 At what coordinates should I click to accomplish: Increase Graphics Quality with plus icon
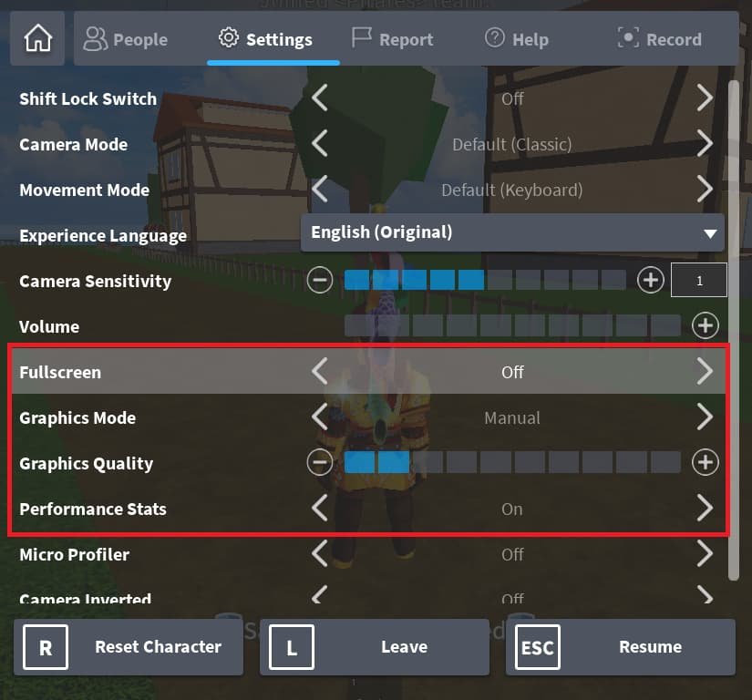[705, 463]
